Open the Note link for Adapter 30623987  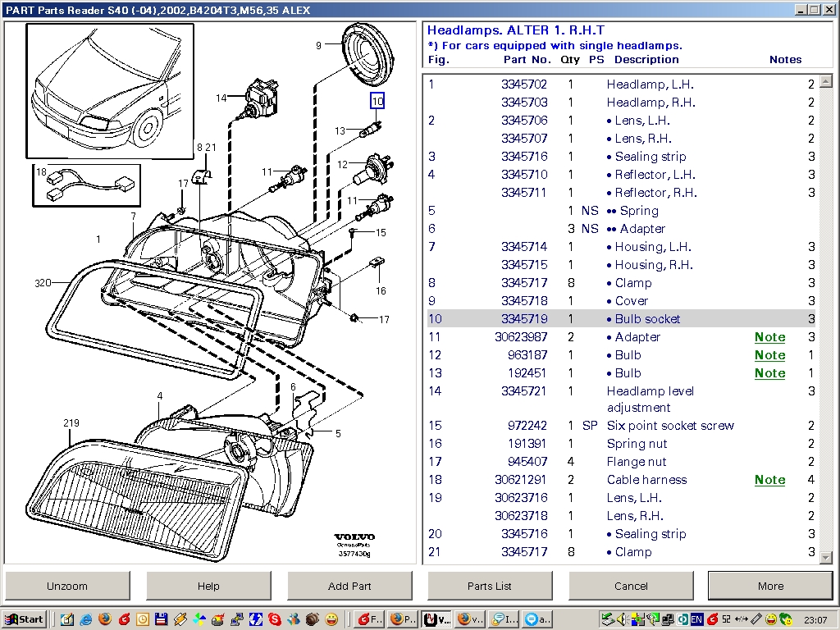pos(769,337)
